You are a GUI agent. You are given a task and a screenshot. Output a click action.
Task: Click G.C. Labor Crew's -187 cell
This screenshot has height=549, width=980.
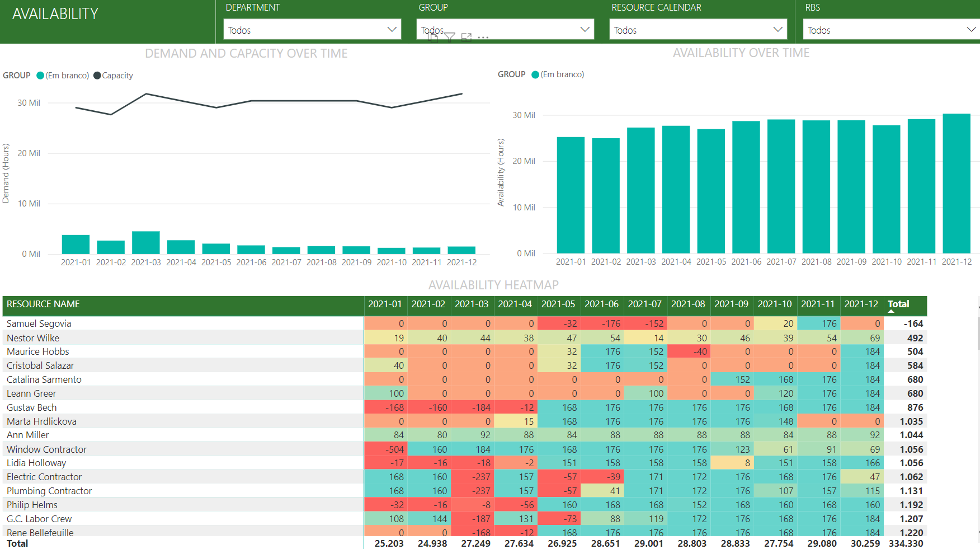click(473, 519)
